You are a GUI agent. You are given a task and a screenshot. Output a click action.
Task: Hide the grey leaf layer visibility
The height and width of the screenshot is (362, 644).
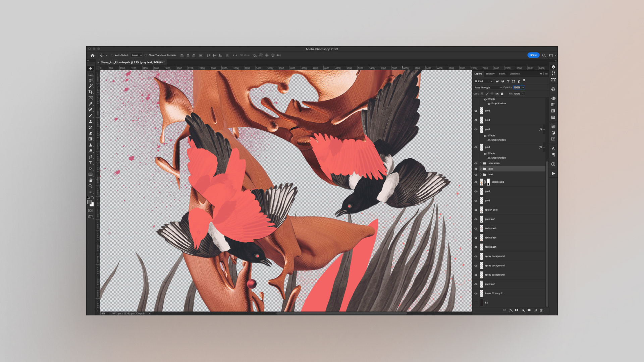coord(476,219)
